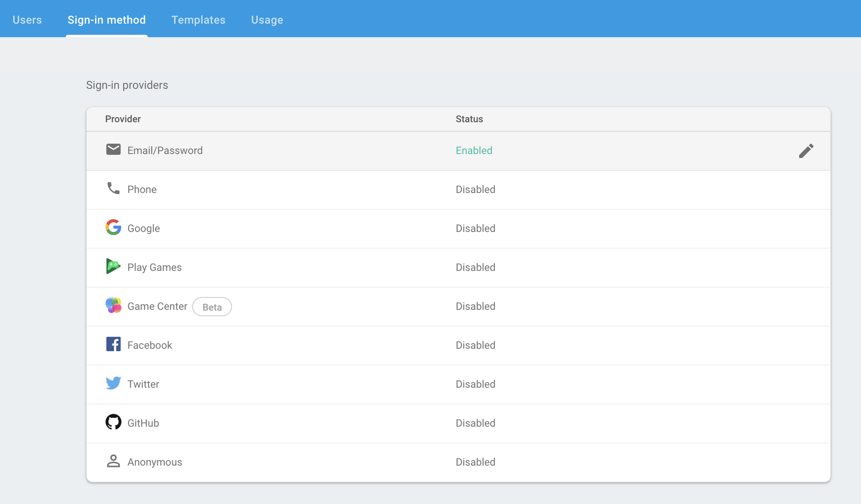Viewport: 861px width, 504px height.
Task: Select the Sign-in method tab
Action: click(106, 20)
